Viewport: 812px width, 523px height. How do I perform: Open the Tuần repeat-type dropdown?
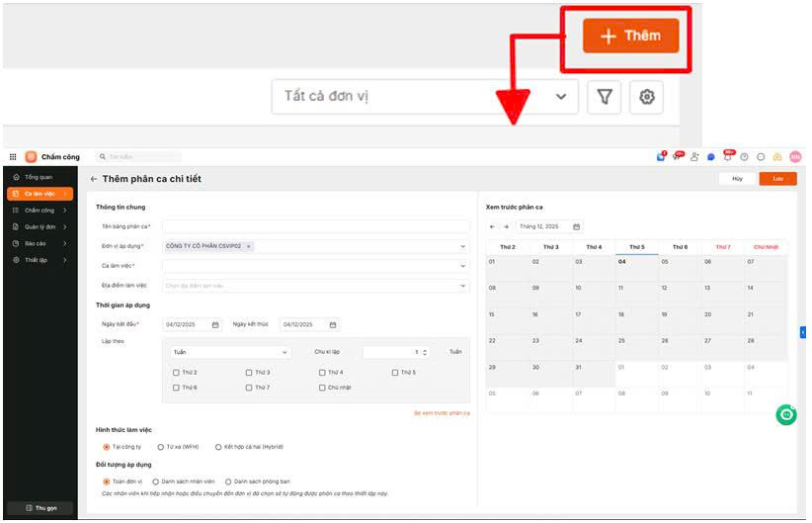pos(230,353)
